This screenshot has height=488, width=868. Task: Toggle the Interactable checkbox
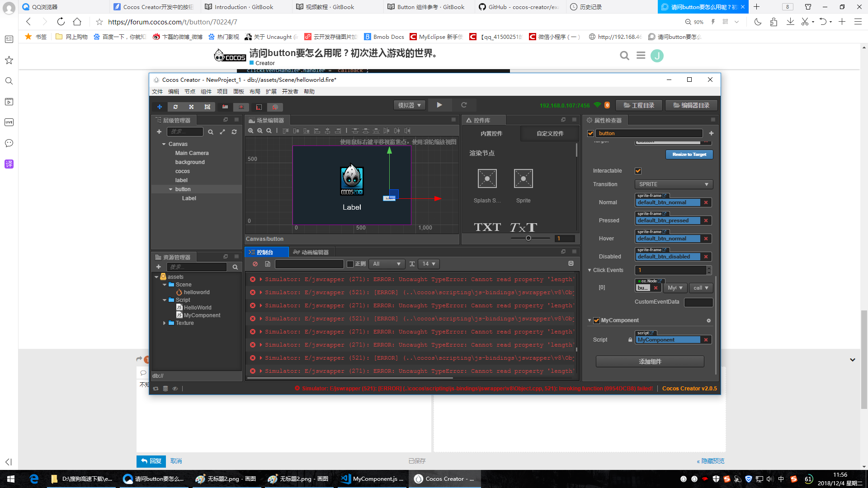[x=638, y=171]
